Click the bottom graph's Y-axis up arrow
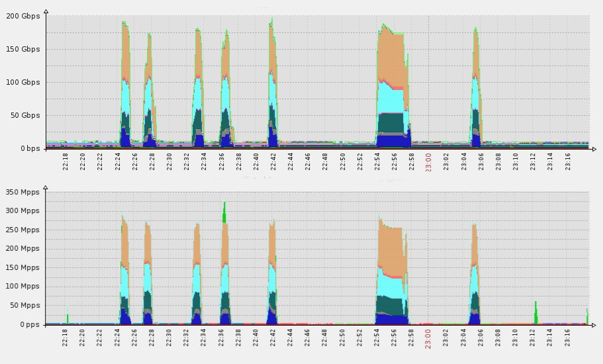The image size is (603, 364). [x=45, y=188]
